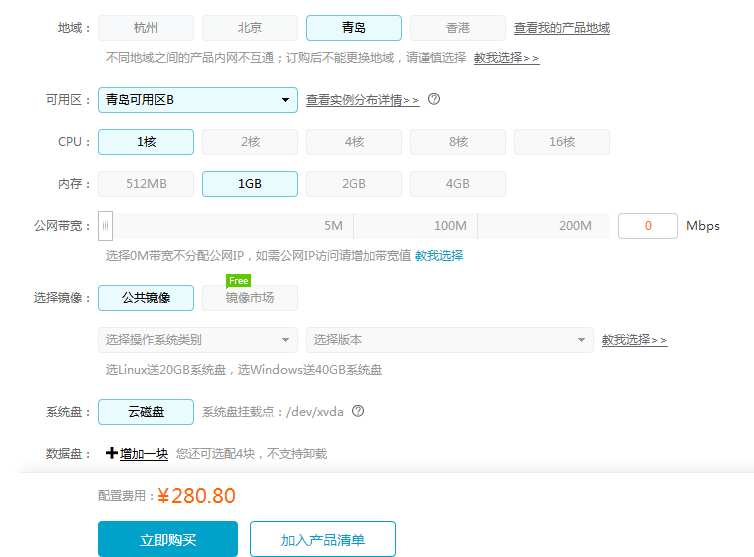
Task: Click 增加一块 data disk link
Action: pyautogui.click(x=144, y=454)
